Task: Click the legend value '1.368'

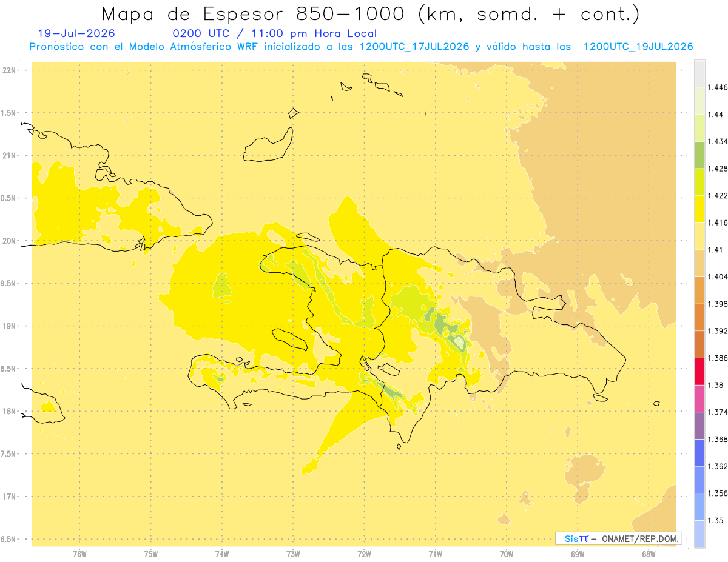Action: click(x=718, y=440)
